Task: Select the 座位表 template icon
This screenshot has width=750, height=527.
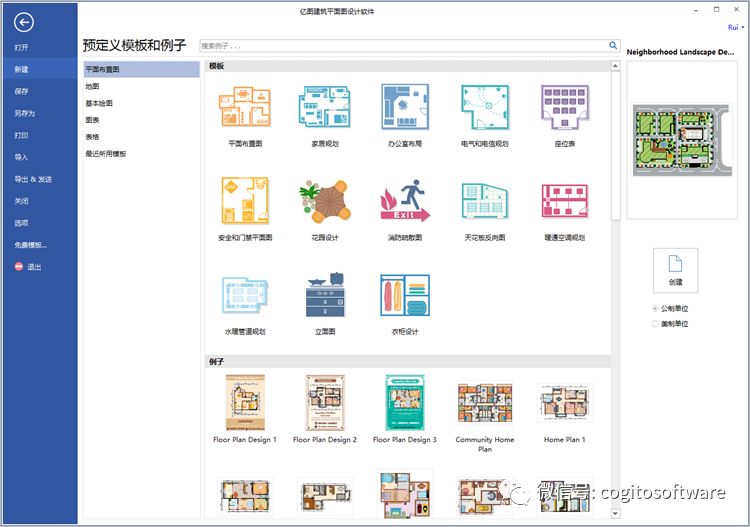Action: [564, 107]
